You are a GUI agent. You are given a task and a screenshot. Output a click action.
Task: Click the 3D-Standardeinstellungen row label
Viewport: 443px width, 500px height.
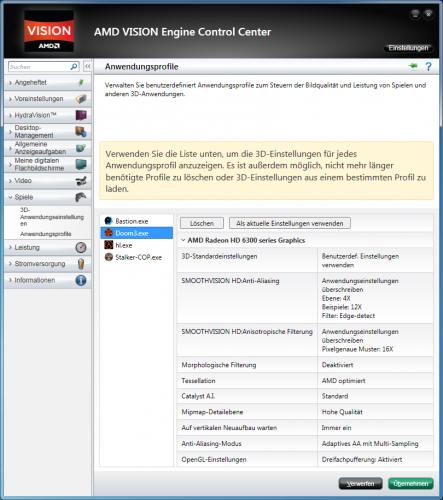point(219,256)
